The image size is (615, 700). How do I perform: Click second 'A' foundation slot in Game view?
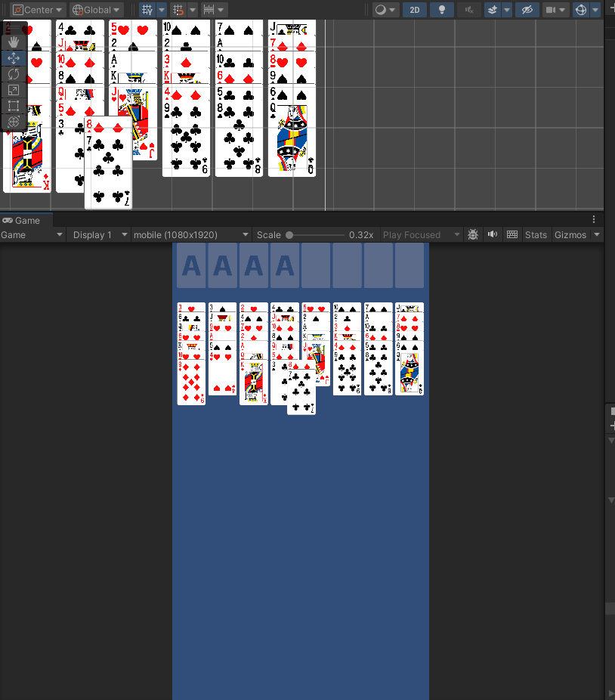(x=222, y=265)
